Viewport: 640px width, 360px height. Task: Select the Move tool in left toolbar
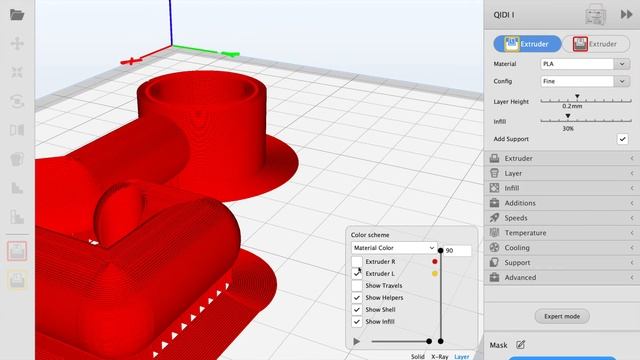pyautogui.click(x=17, y=43)
